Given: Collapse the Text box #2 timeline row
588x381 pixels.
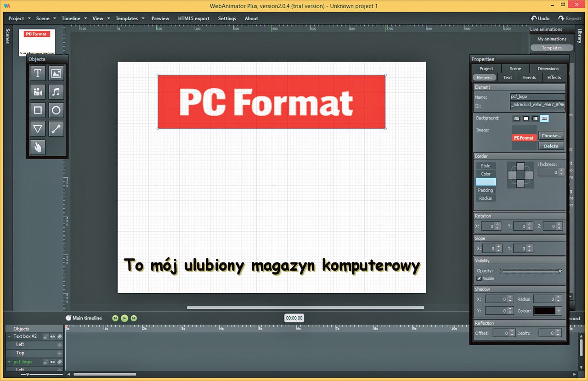Looking at the screenshot, I should pyautogui.click(x=10, y=336).
